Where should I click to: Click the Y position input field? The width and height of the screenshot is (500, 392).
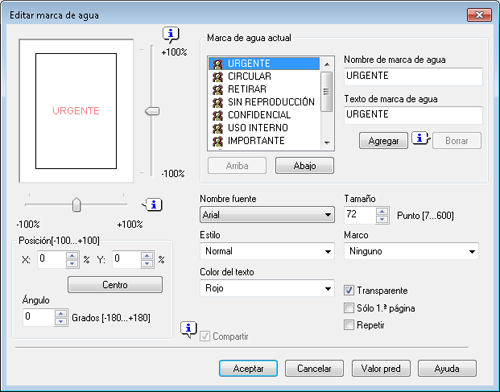pyautogui.click(x=127, y=259)
